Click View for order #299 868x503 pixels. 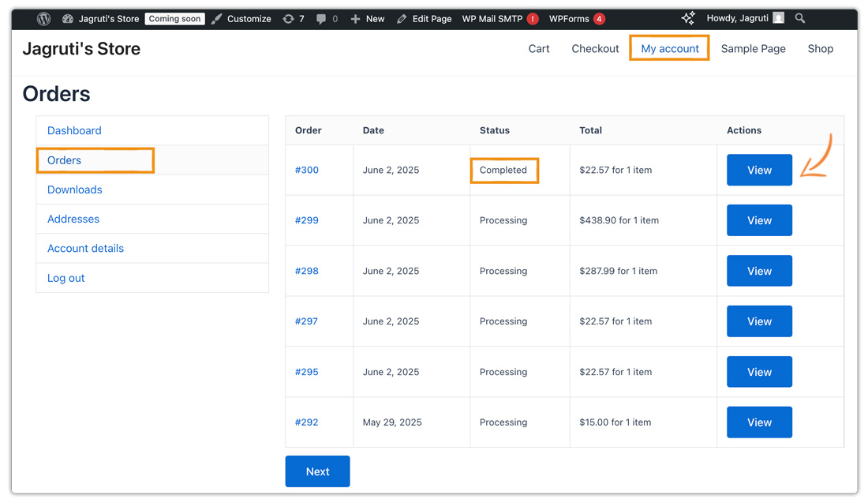pyautogui.click(x=759, y=220)
